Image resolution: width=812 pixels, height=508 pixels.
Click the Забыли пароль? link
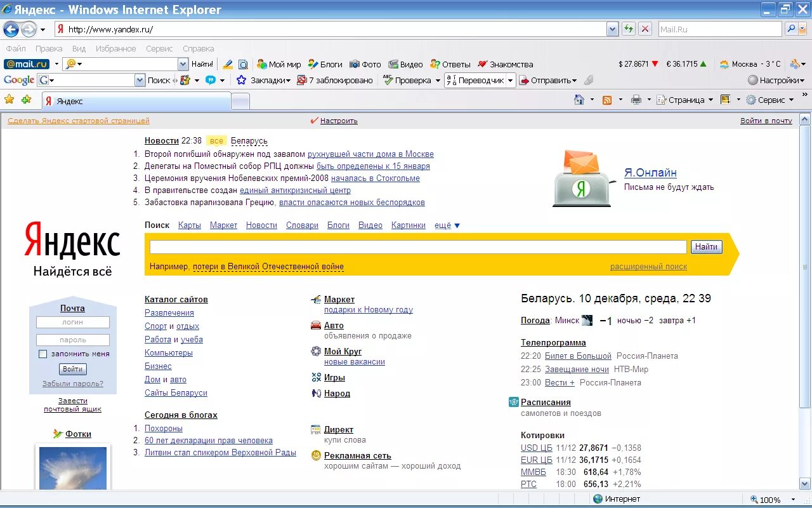click(73, 384)
